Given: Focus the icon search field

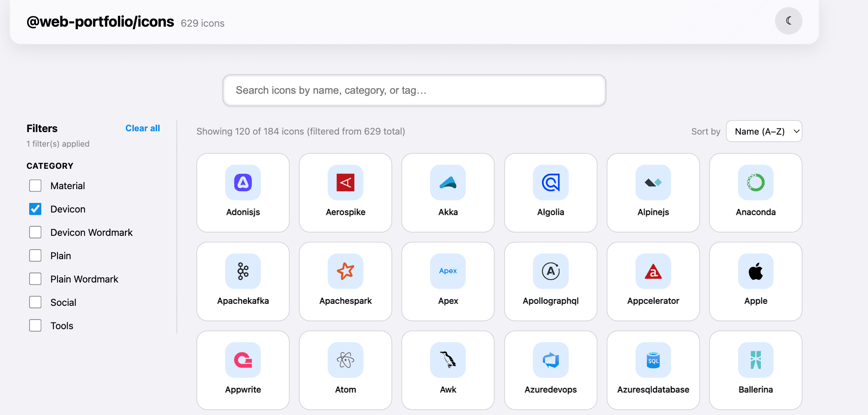Looking at the screenshot, I should tap(414, 90).
